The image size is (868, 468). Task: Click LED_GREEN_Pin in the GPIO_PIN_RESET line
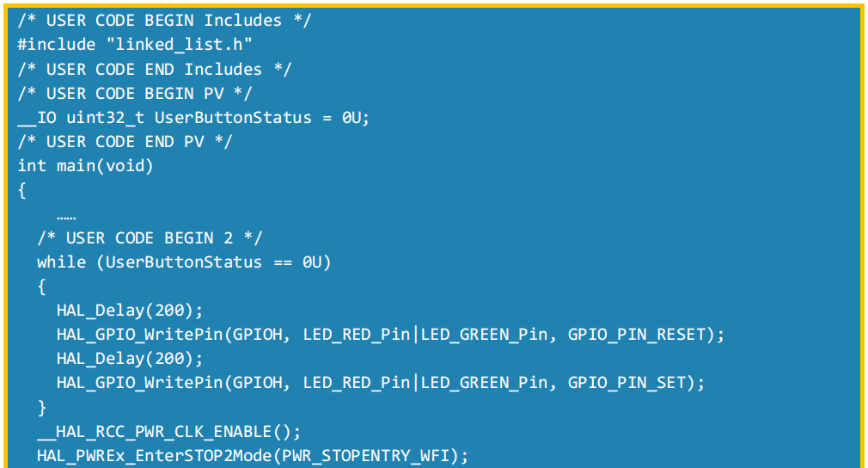click(x=484, y=335)
